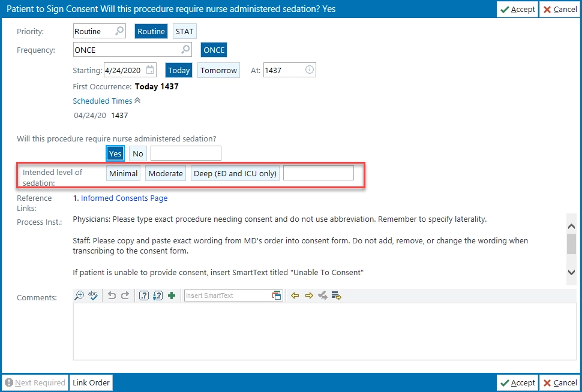
Task: Select Deep (ED and ICU only) sedation
Action: point(235,173)
